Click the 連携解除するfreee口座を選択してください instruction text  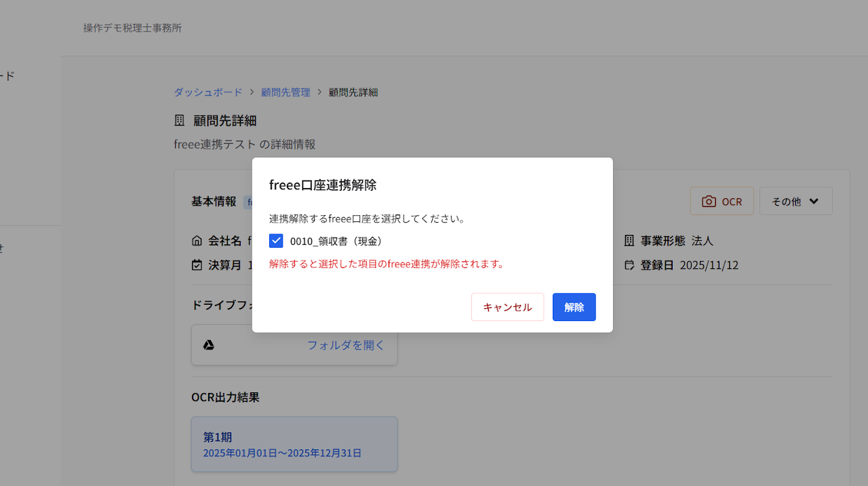point(367,219)
